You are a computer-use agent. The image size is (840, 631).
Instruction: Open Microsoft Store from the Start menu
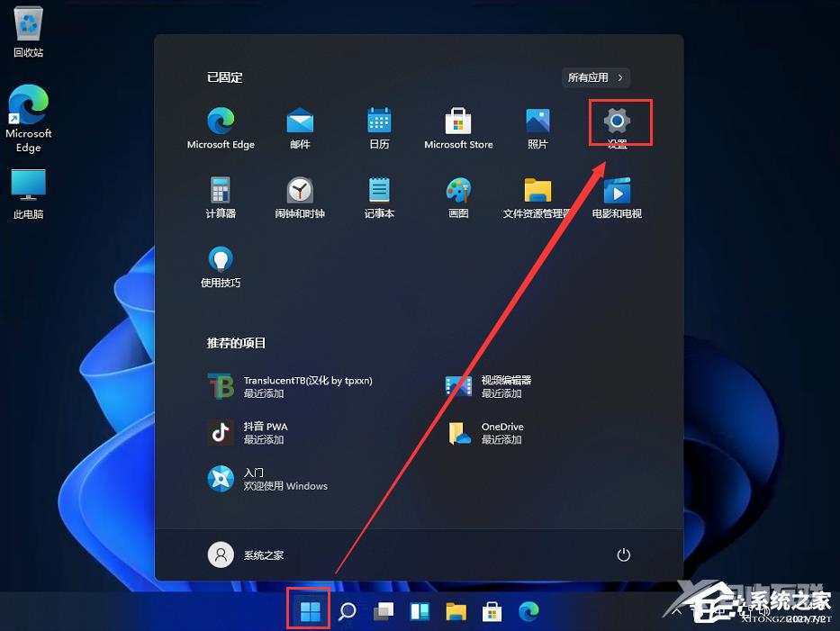(x=457, y=122)
